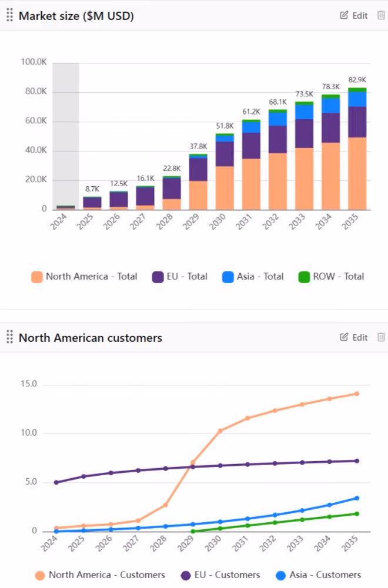The image size is (388, 588).
Task: Click North America customers data point at 2035
Action: 357,394
